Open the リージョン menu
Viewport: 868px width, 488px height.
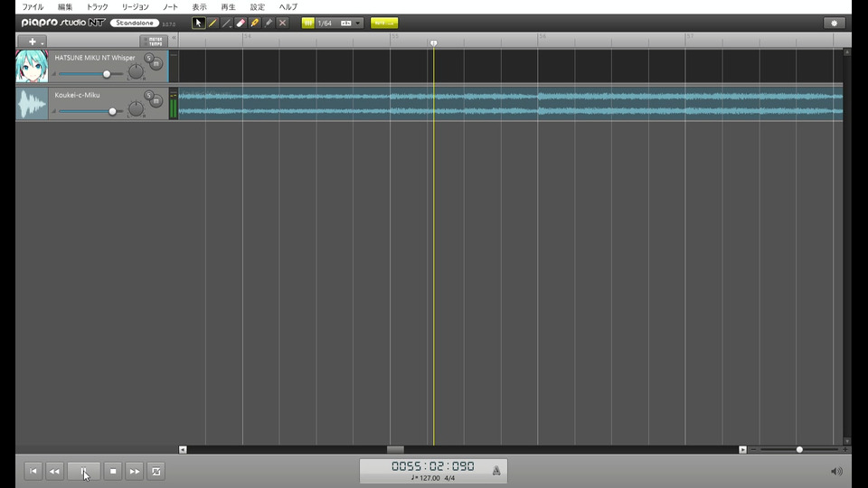pos(135,6)
